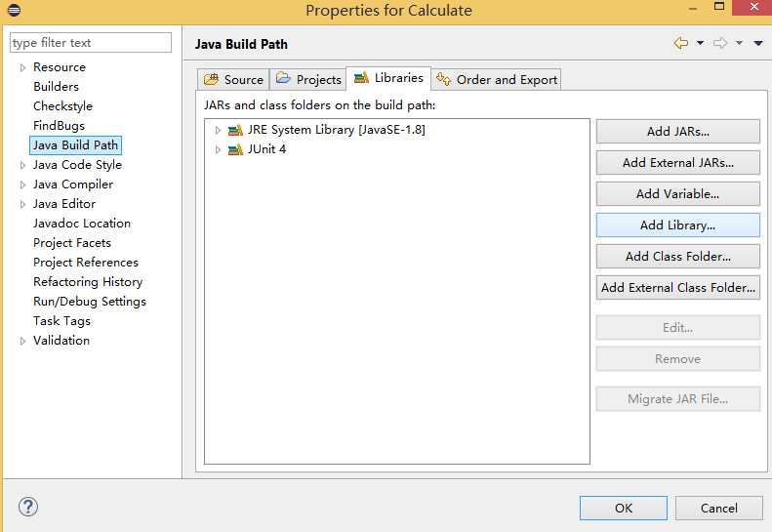Open the view menu triangle at top right
Screen dimensions: 772x532
coord(758,43)
